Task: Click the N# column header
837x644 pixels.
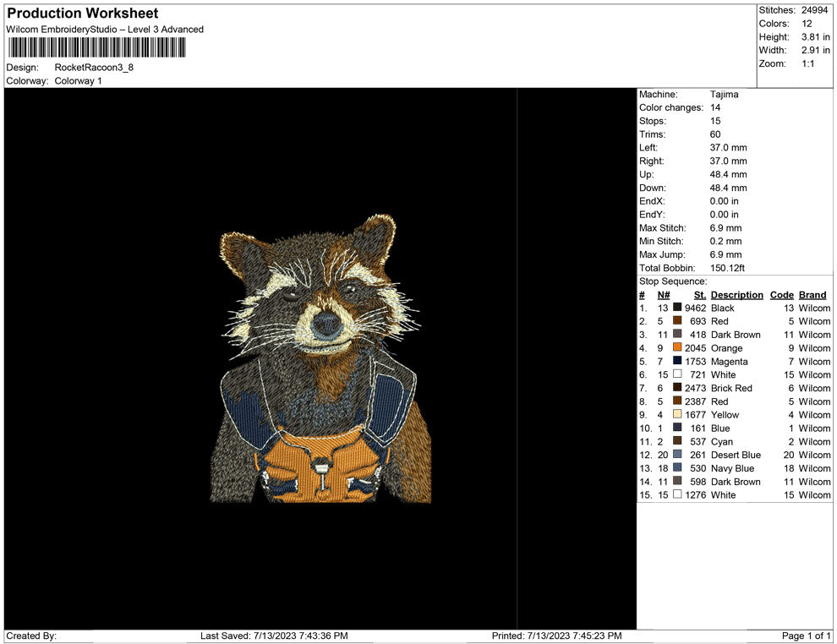Action: tap(664, 295)
